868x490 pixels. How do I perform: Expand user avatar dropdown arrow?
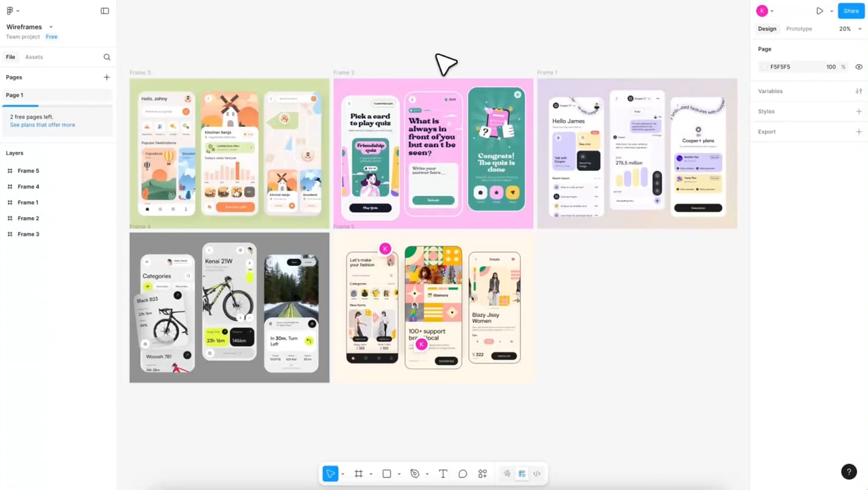pos(772,11)
